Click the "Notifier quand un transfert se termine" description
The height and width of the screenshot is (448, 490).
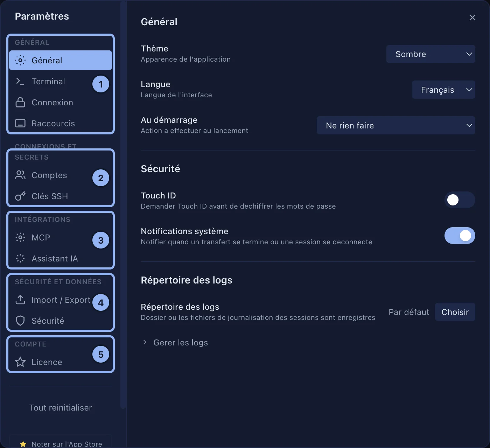point(256,242)
